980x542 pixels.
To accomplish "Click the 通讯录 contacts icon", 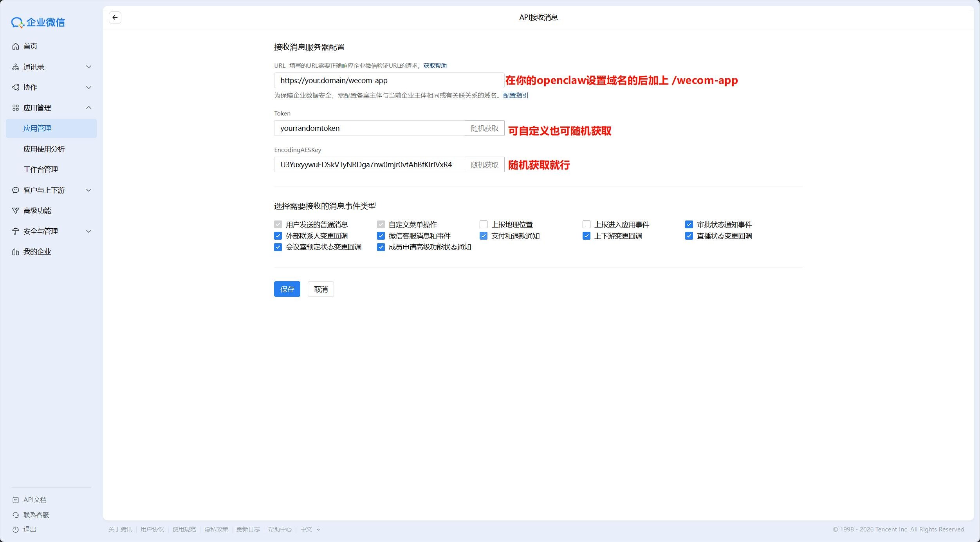I will pyautogui.click(x=16, y=67).
